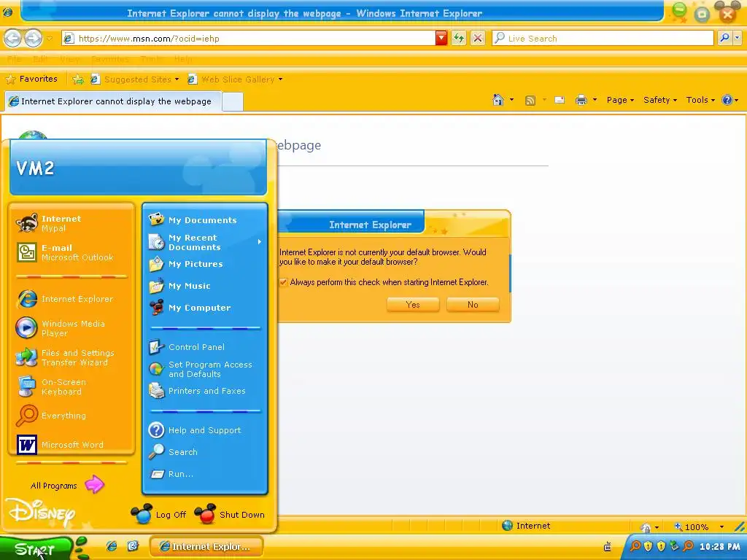747x560 pixels.
Task: Open the Safety menu dropdown
Action: [x=659, y=100]
